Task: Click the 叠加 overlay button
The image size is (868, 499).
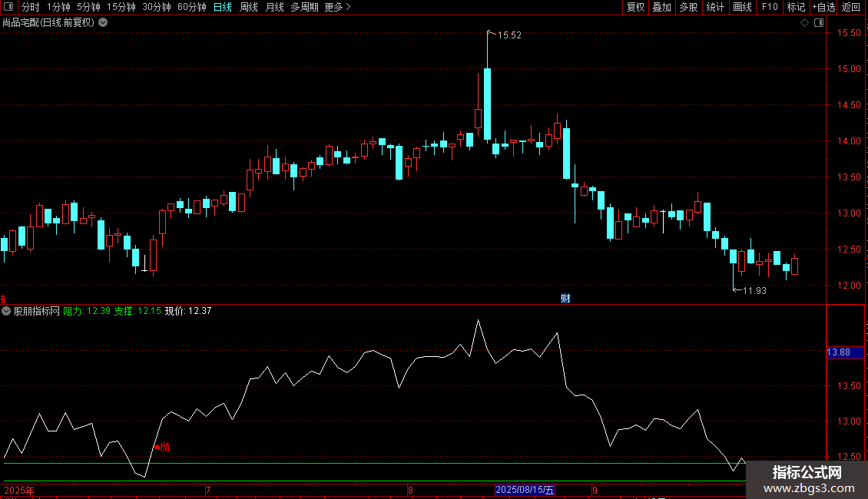Action: (x=661, y=7)
